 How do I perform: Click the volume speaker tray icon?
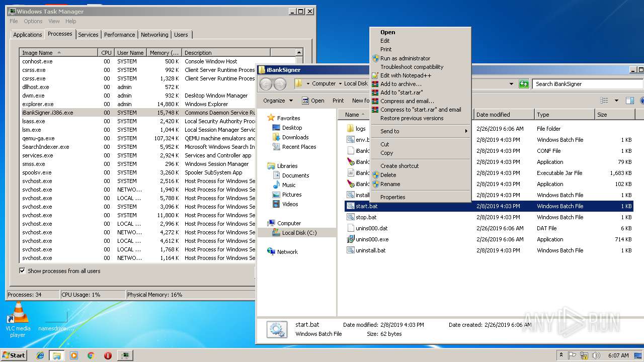tap(595, 355)
